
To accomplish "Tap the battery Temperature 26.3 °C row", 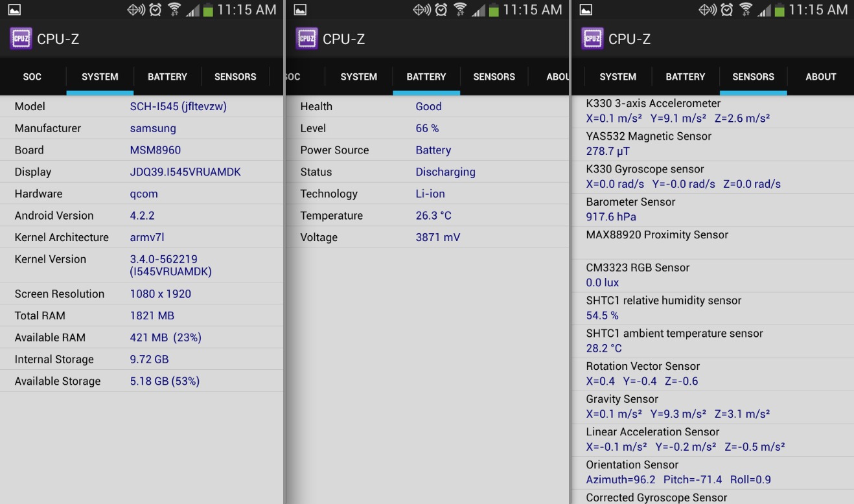I will pos(426,216).
